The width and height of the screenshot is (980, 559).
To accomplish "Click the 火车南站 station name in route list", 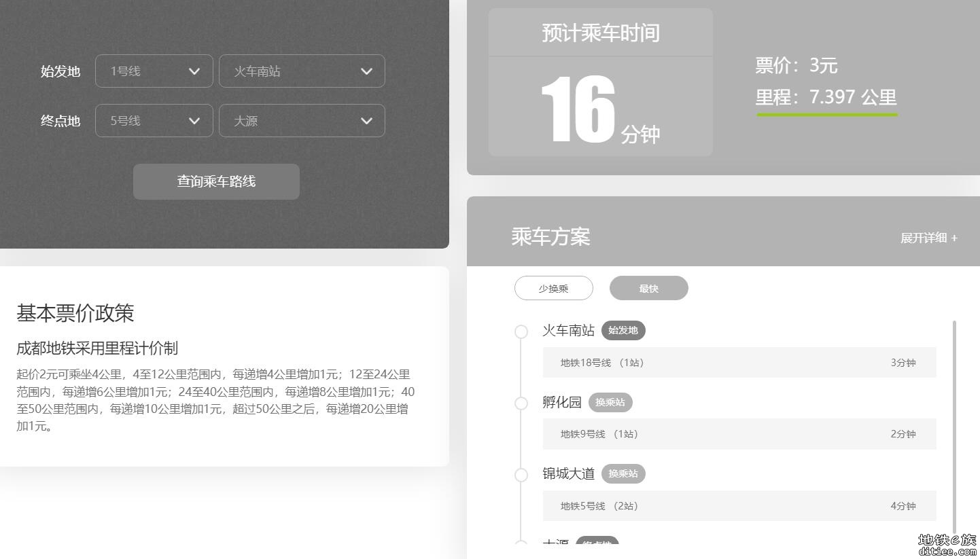I will tap(569, 331).
